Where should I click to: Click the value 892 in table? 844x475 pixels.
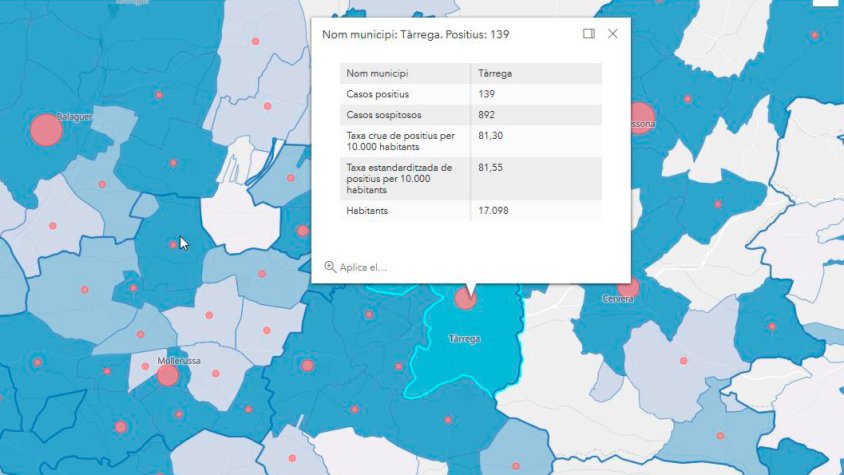click(x=486, y=115)
